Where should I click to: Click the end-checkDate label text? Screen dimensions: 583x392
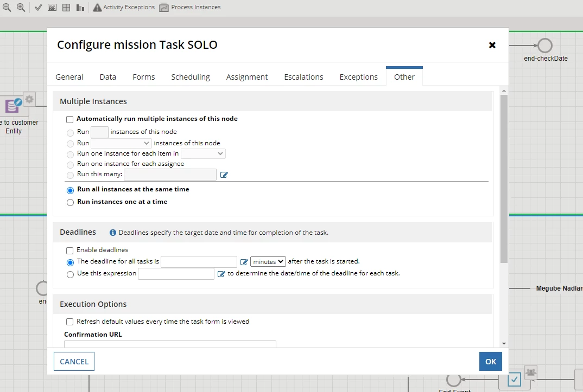pyautogui.click(x=546, y=58)
